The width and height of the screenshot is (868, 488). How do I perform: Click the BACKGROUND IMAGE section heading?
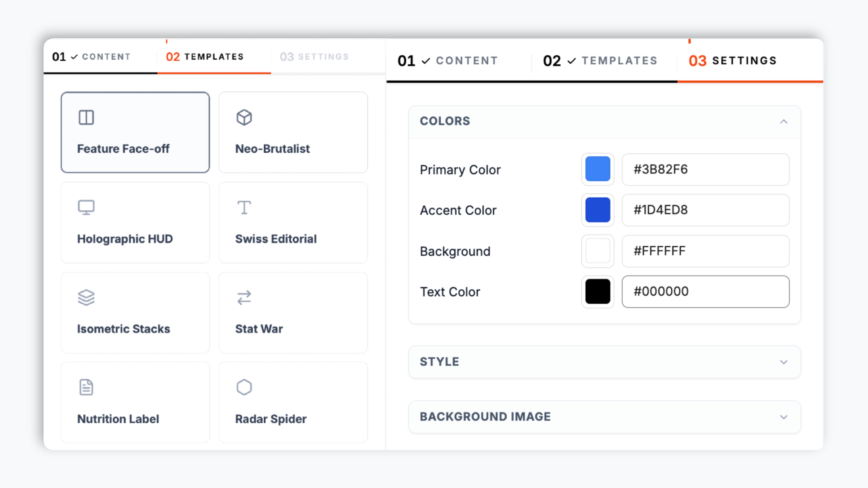pos(485,417)
